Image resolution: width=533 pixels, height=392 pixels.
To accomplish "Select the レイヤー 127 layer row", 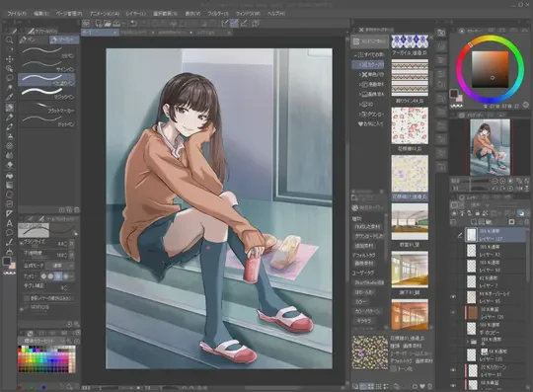I will coord(493,235).
